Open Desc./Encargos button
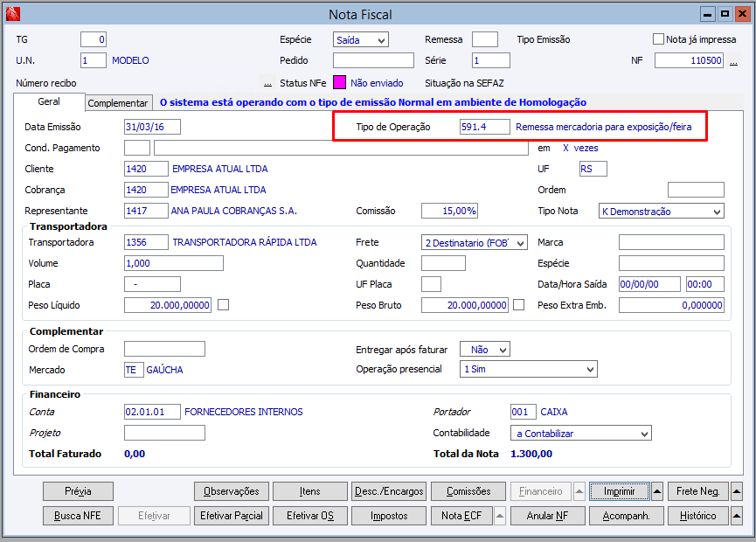This screenshot has height=542, width=756. coord(389,491)
